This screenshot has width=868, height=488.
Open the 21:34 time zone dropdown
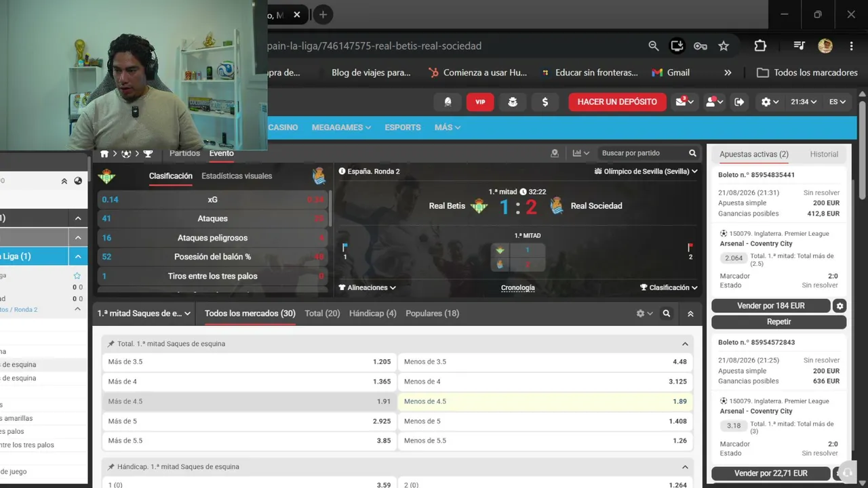coord(804,102)
